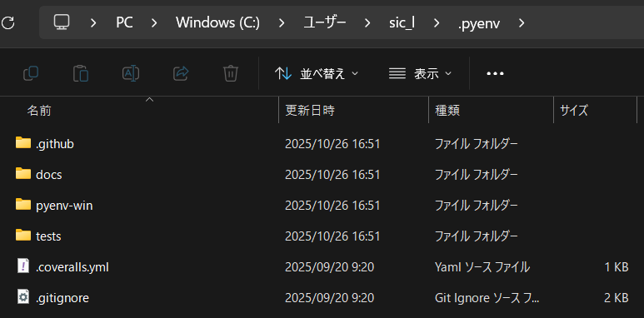The width and height of the screenshot is (644, 318).
Task: Click the PC monitor icon in address bar
Action: pyautogui.click(x=62, y=22)
